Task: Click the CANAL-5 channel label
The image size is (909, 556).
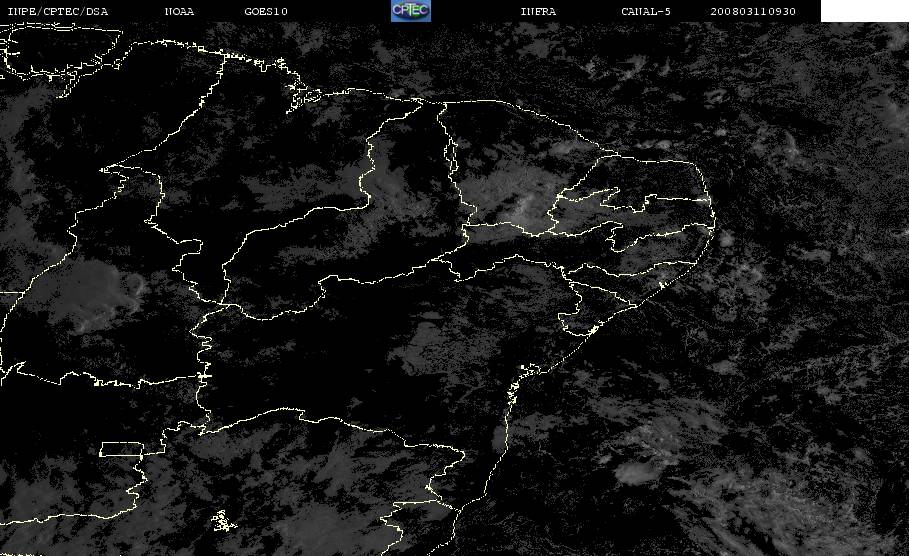Action: (646, 12)
